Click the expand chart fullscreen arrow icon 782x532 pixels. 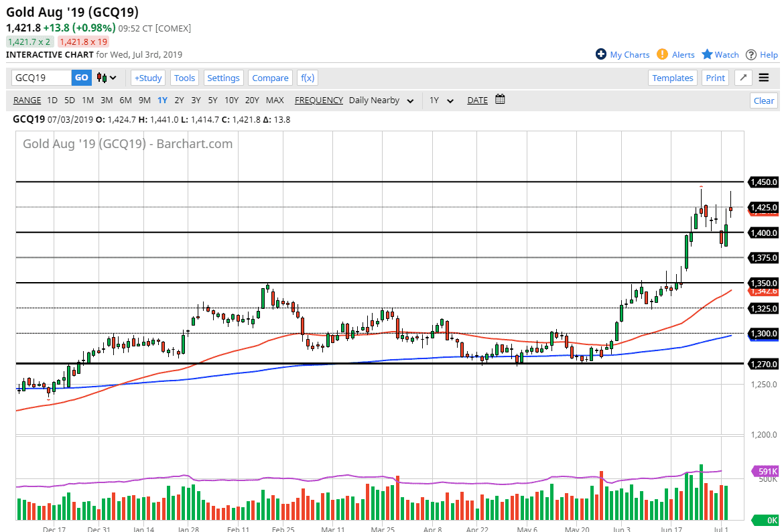[742, 78]
